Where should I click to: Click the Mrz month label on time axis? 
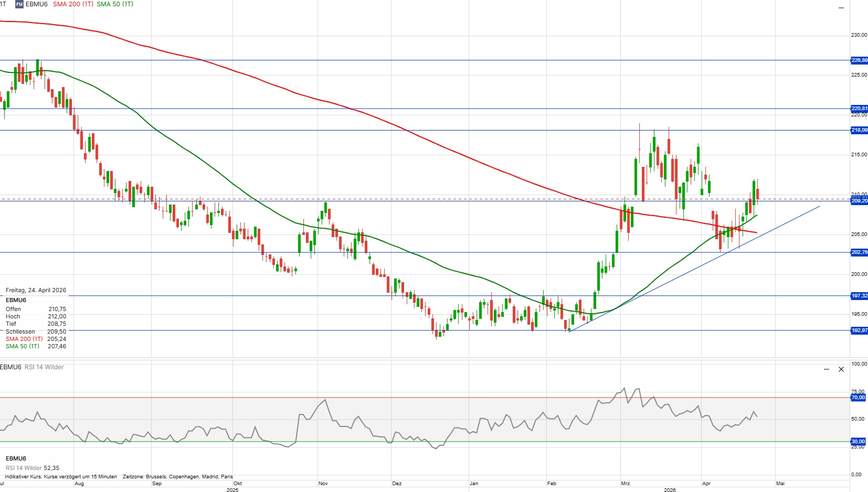pos(626,484)
